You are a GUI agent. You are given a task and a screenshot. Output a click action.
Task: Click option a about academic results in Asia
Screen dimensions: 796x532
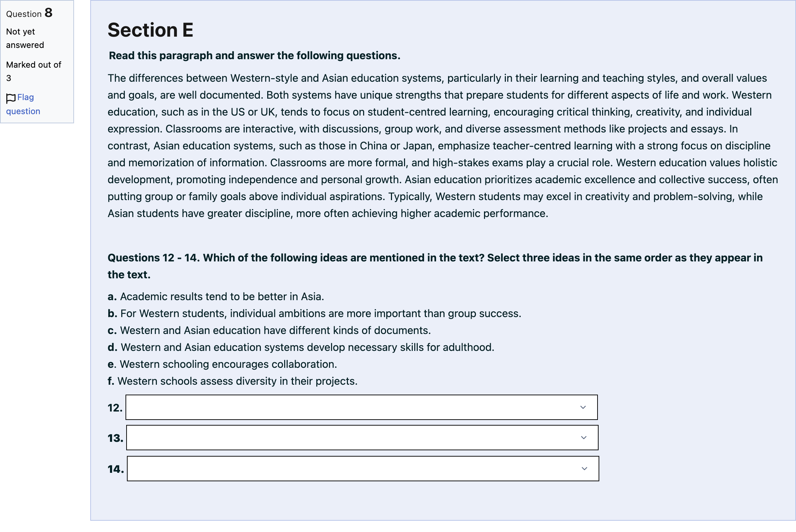216,297
